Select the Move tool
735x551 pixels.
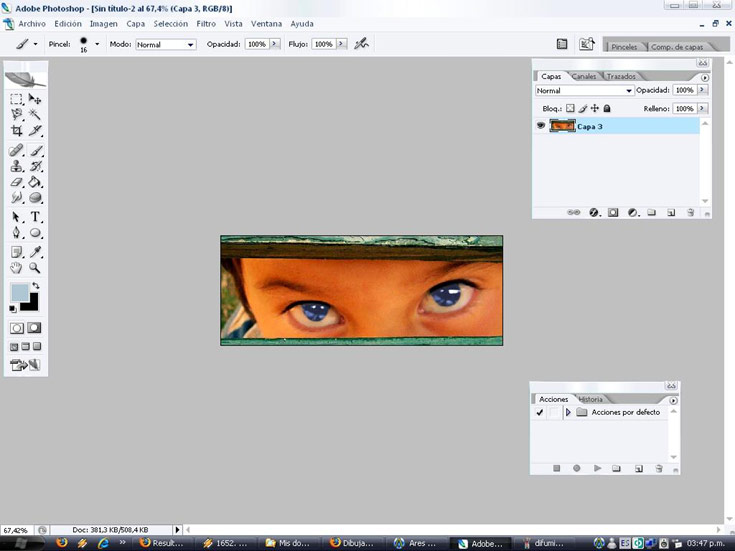pyautogui.click(x=35, y=99)
